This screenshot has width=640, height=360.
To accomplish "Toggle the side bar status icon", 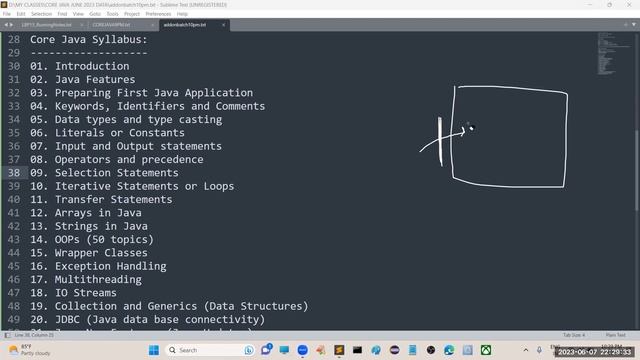I will 7,335.
